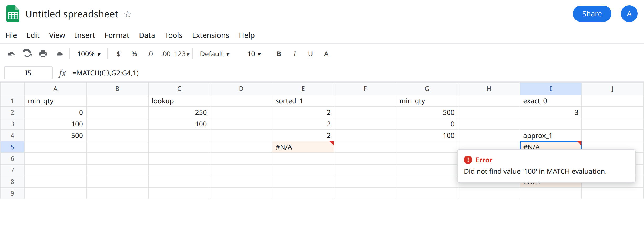The height and width of the screenshot is (226, 644).
Task: Open the font size 10 dropdown
Action: pyautogui.click(x=254, y=54)
